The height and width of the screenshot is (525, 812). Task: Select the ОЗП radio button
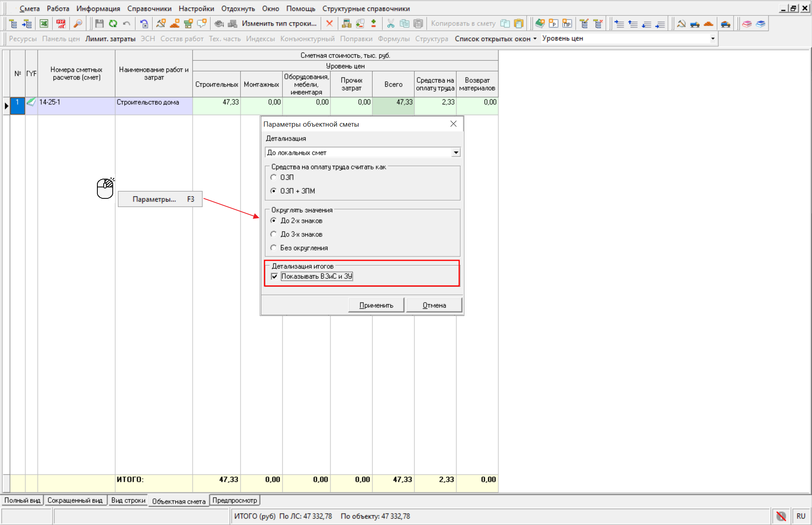tap(274, 177)
